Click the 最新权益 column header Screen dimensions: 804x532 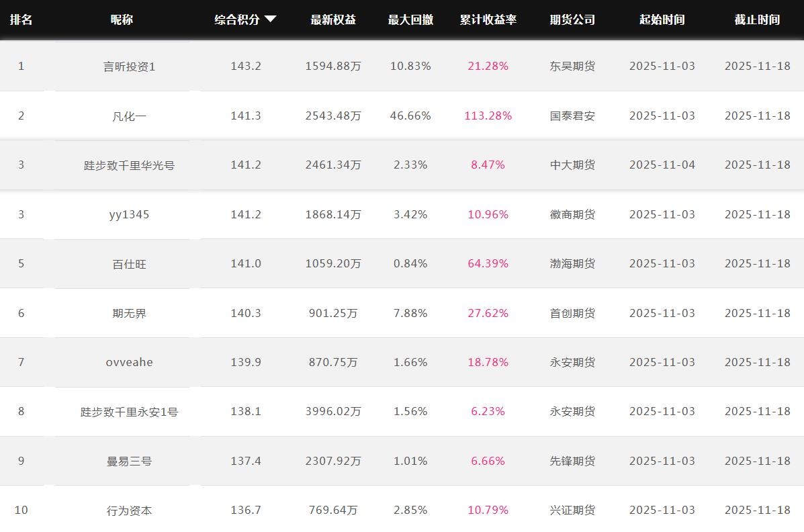point(333,19)
